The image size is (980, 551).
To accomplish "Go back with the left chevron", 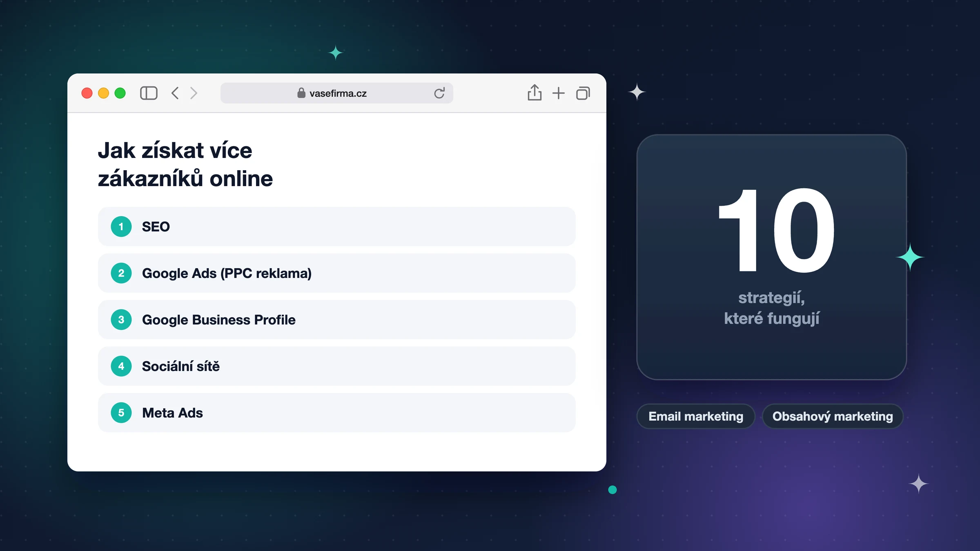I will pyautogui.click(x=175, y=93).
